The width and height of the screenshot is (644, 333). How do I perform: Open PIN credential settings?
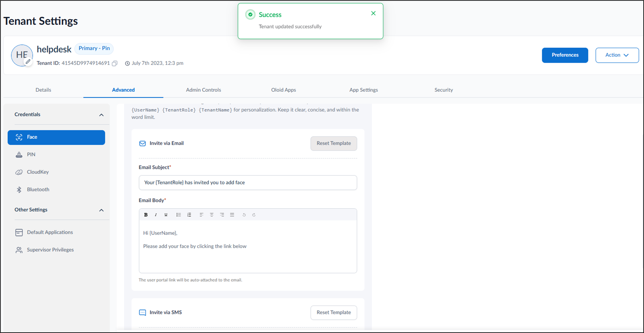click(56, 155)
